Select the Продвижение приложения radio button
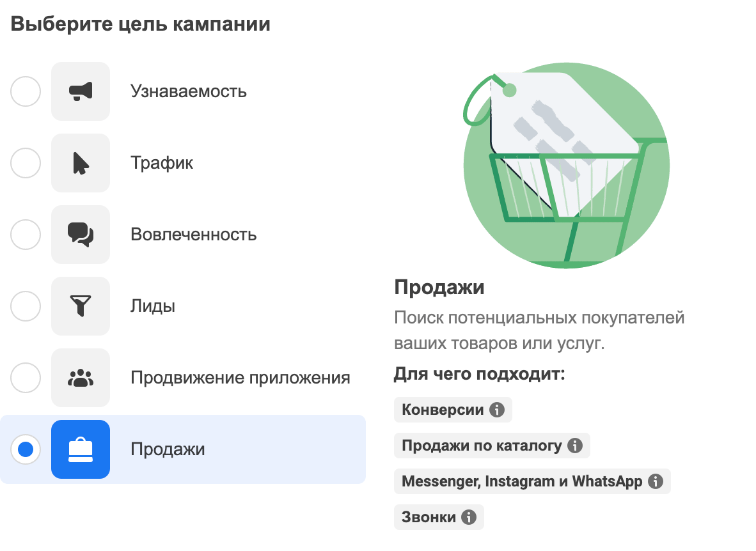This screenshot has height=551, width=756. pyautogui.click(x=26, y=378)
